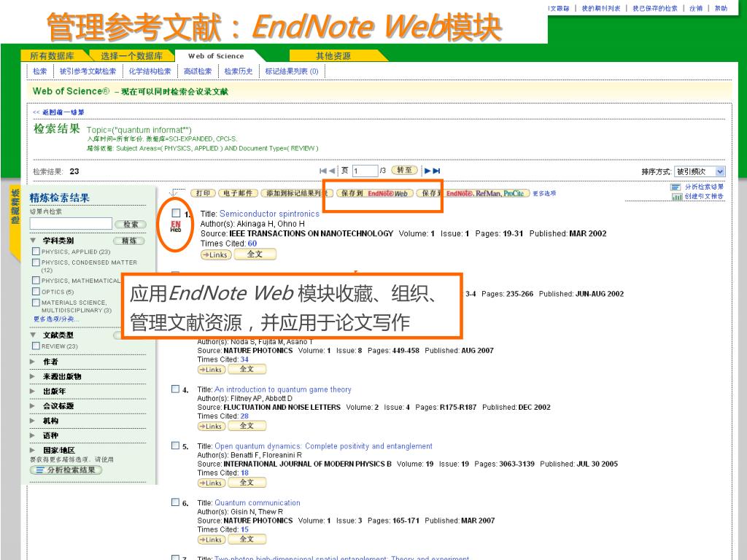This screenshot has height=560, width=747.
Task: Check the PHYSICS, MATHEMATICAL filter
Action: (x=36, y=281)
